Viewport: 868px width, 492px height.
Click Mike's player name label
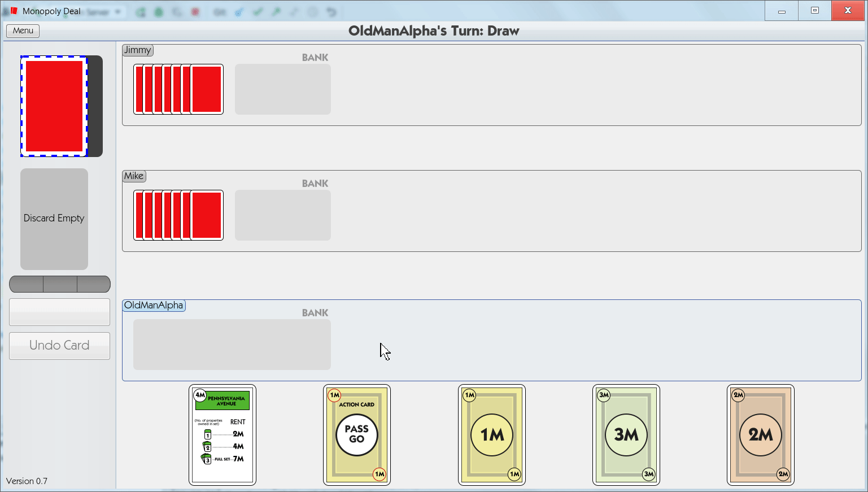[x=134, y=176]
